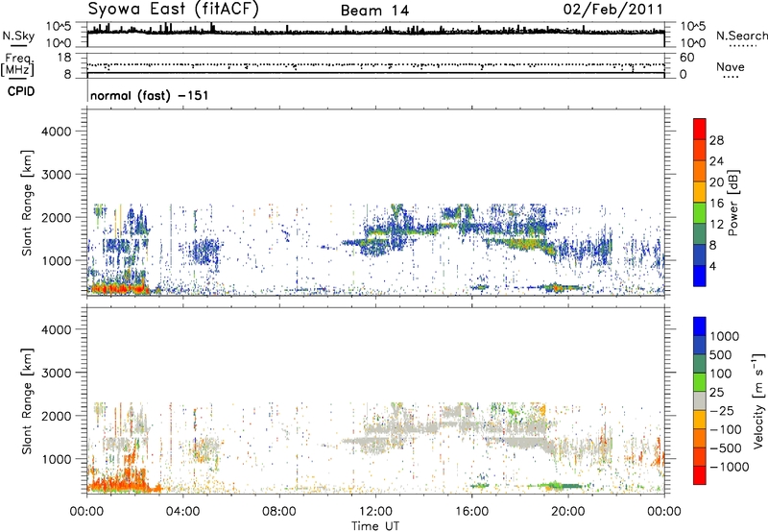Viewport: 768px width, 532px height.
Task: Pick the red top segment of the power colorbar
Action: pos(700,129)
